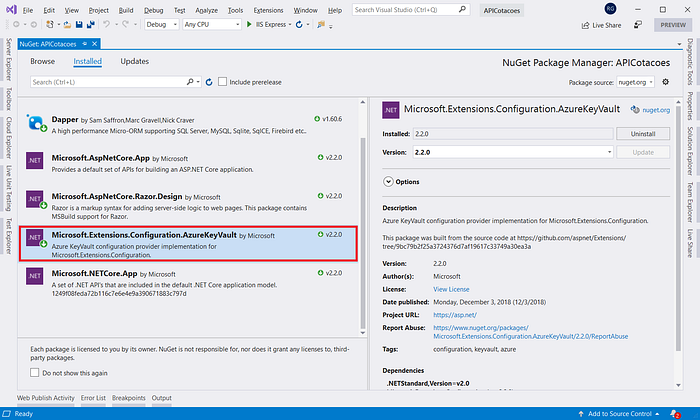Switch to the Browse tab
Screen dimensions: 700x420
point(42,61)
